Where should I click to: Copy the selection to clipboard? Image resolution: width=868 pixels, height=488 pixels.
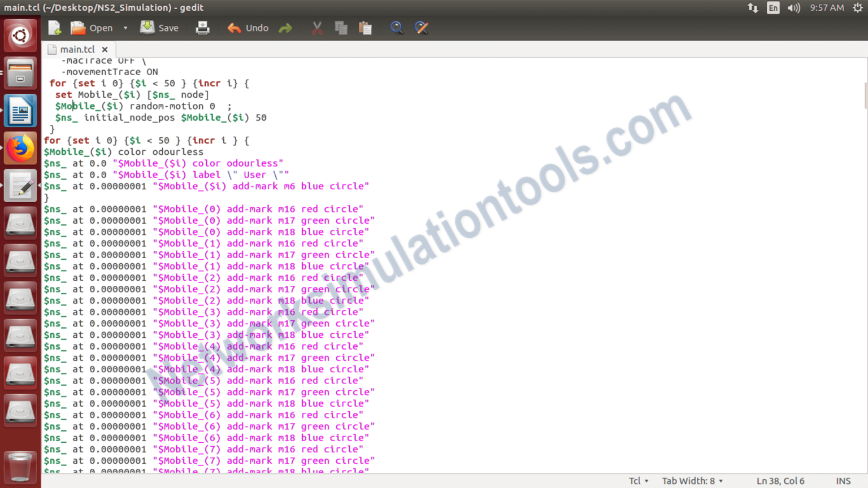pos(341,27)
